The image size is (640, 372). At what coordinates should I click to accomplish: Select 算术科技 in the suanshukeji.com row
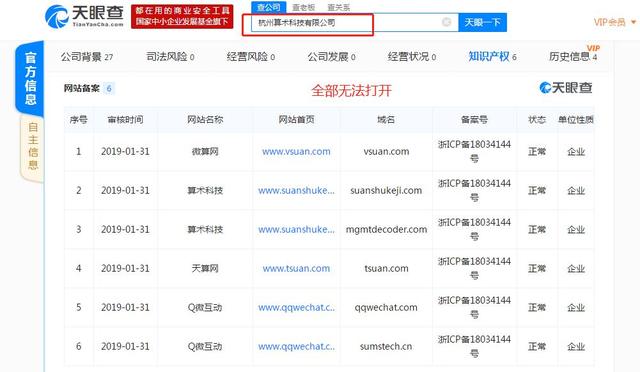tap(205, 190)
